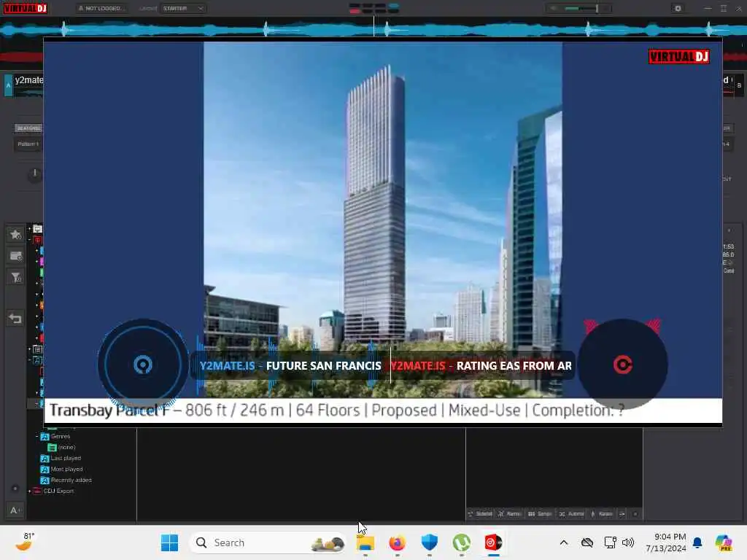This screenshot has height=560, width=747.
Task: Open File Explorer from taskbar
Action: click(x=365, y=542)
